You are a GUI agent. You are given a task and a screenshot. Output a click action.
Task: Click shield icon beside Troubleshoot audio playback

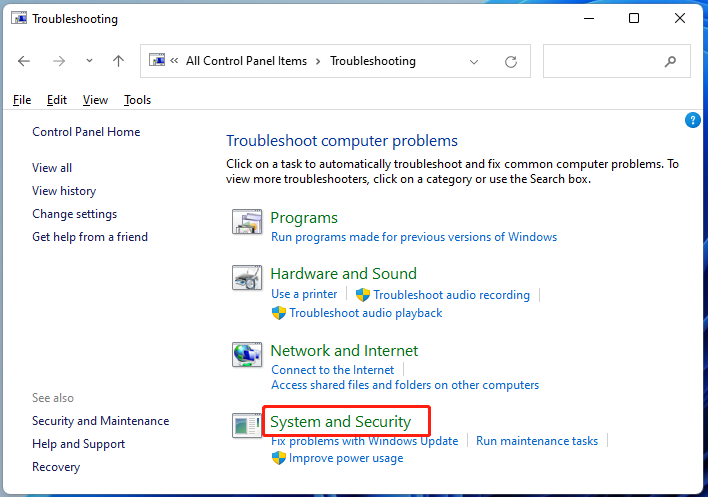pyautogui.click(x=279, y=313)
